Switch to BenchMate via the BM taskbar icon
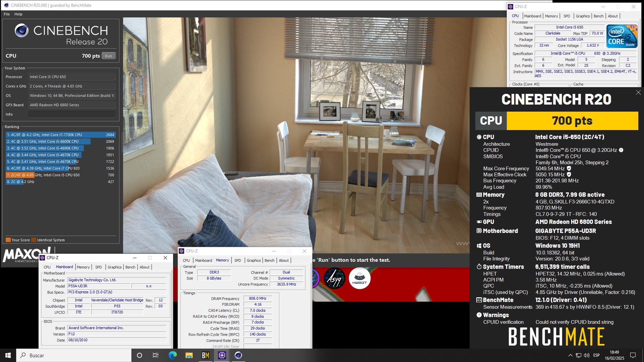The height and width of the screenshot is (362, 644). pyautogui.click(x=205, y=355)
